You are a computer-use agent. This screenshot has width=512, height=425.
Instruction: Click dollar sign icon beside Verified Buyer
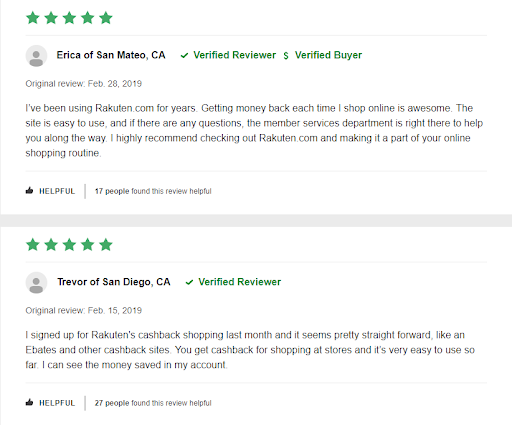tap(286, 55)
